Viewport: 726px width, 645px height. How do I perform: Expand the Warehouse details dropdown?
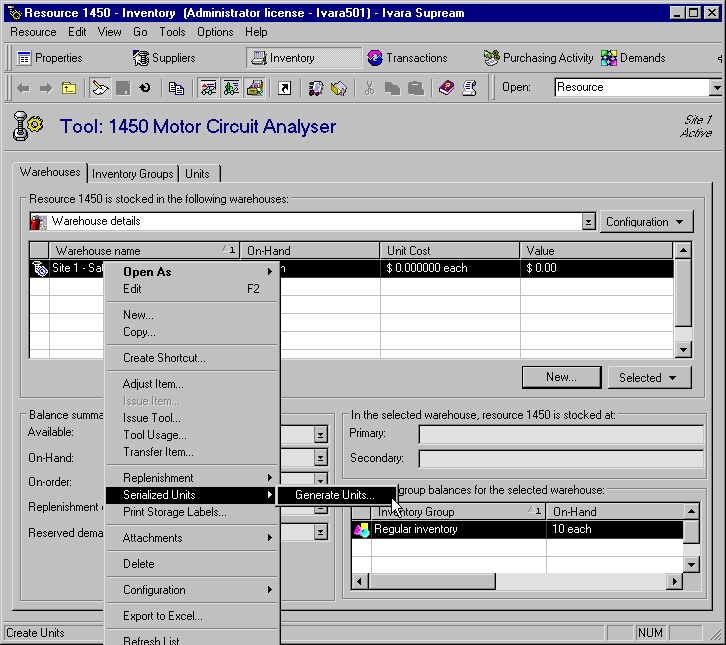coord(588,222)
